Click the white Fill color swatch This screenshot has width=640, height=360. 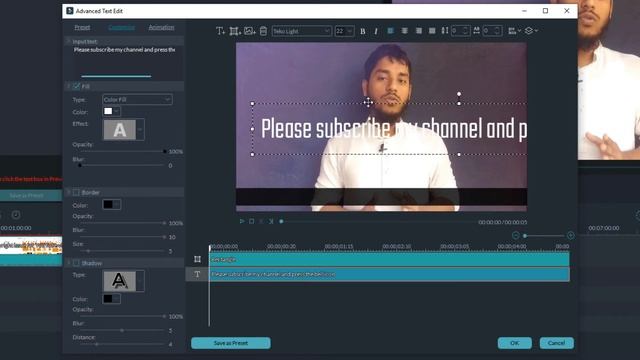coord(108,111)
